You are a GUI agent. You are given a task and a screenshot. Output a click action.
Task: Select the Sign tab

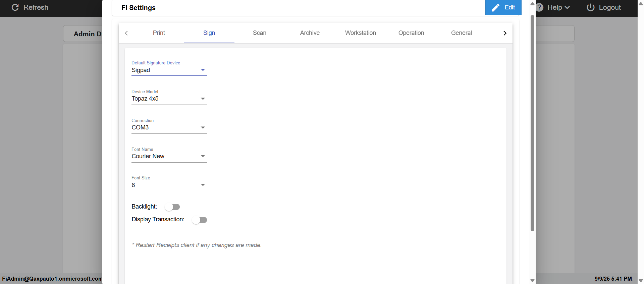point(209,33)
